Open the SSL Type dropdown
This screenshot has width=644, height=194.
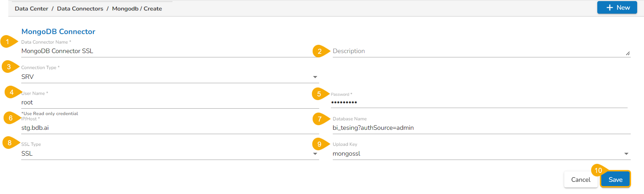(x=315, y=153)
